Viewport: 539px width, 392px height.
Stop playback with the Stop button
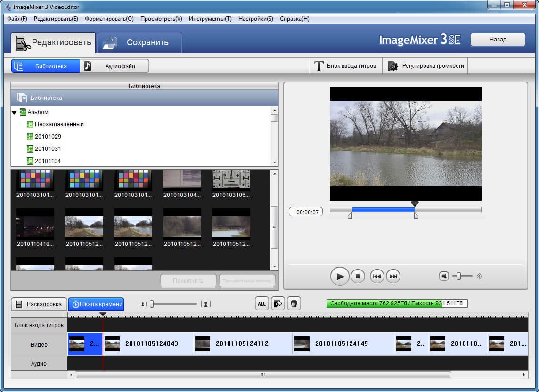[358, 276]
